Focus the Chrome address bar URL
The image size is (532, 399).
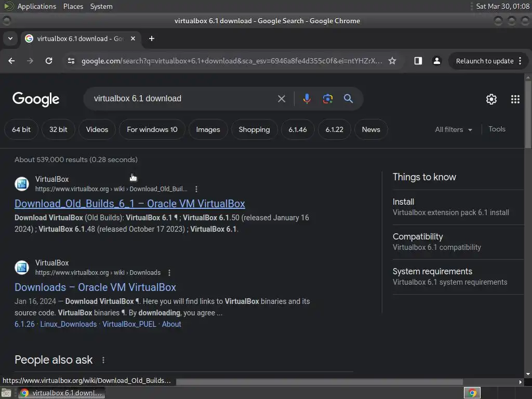231,61
